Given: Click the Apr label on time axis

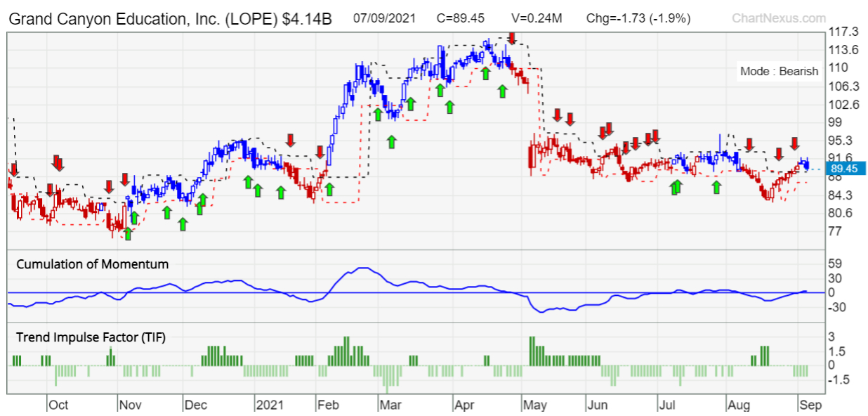Looking at the screenshot, I should [x=463, y=405].
